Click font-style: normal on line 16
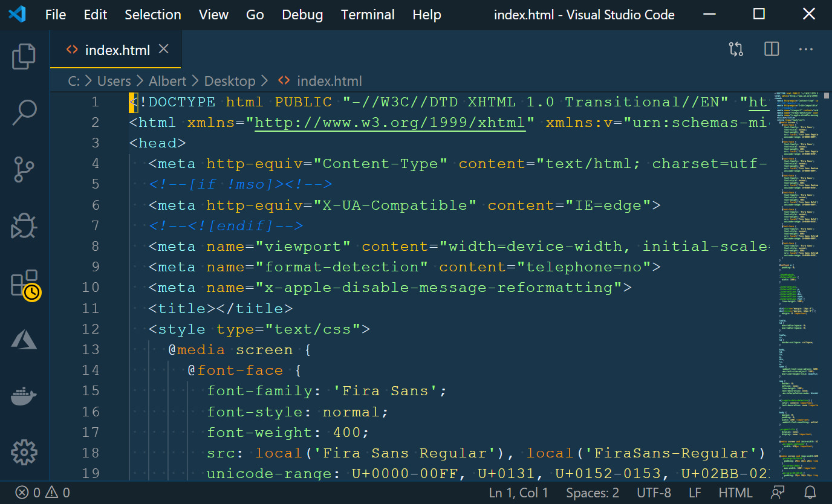 tap(298, 412)
